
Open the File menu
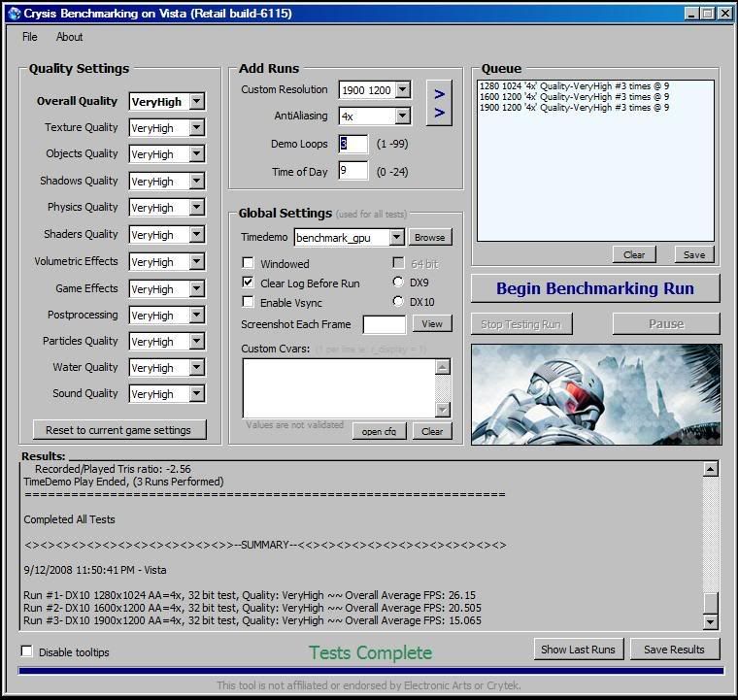pos(30,37)
